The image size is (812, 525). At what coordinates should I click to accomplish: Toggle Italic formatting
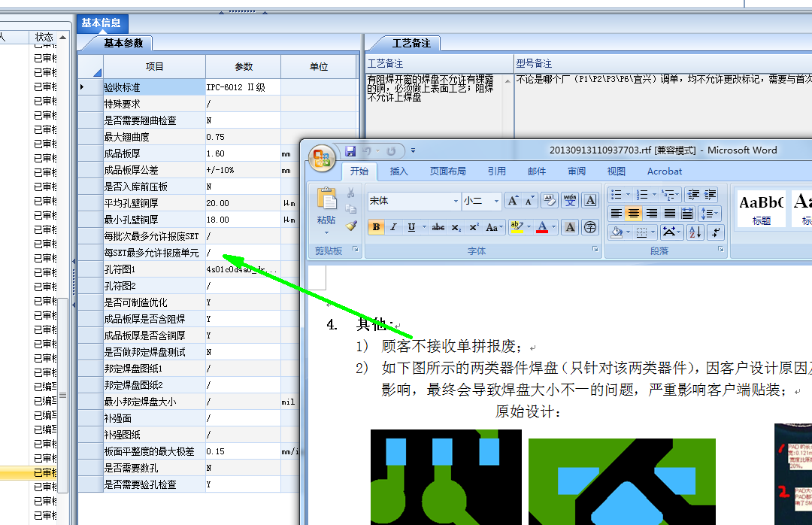393,227
